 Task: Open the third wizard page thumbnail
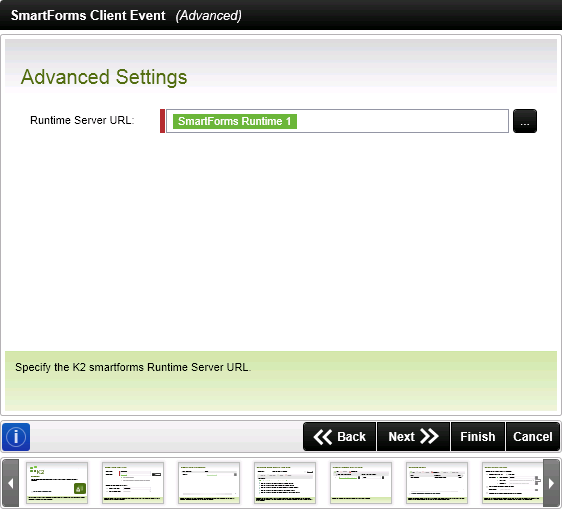click(x=209, y=483)
